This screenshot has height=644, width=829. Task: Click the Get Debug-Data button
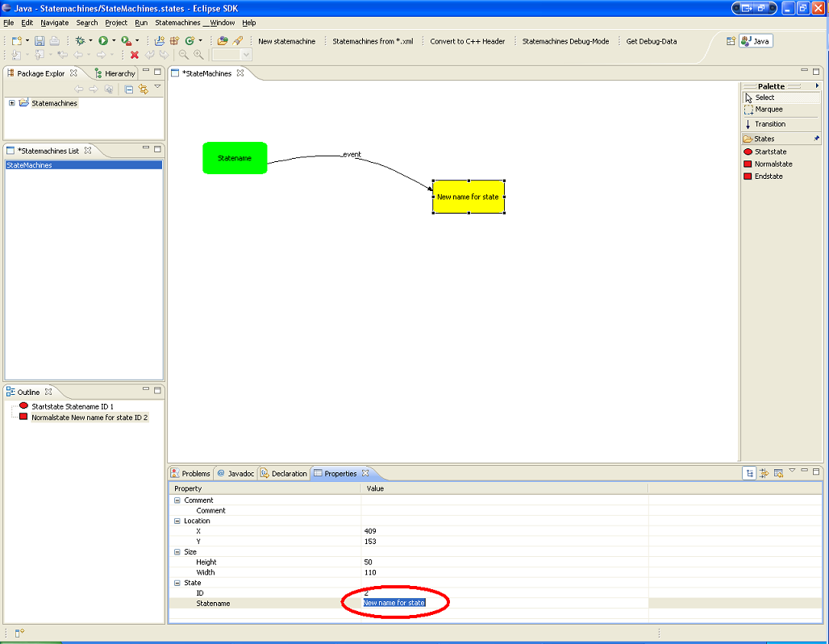pyautogui.click(x=652, y=41)
